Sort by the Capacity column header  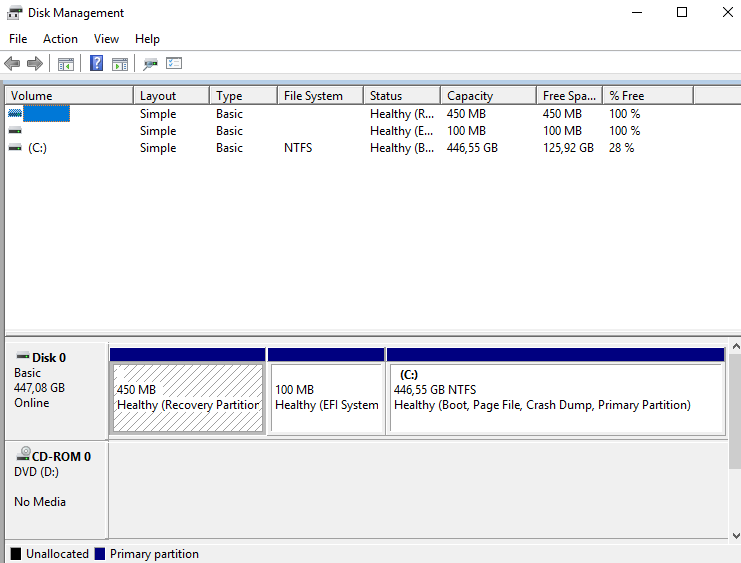click(489, 95)
